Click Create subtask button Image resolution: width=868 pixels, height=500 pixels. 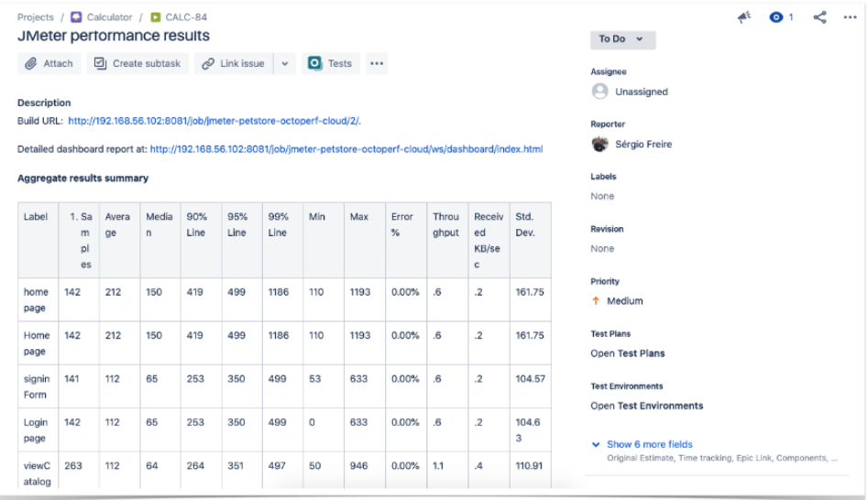click(x=137, y=63)
